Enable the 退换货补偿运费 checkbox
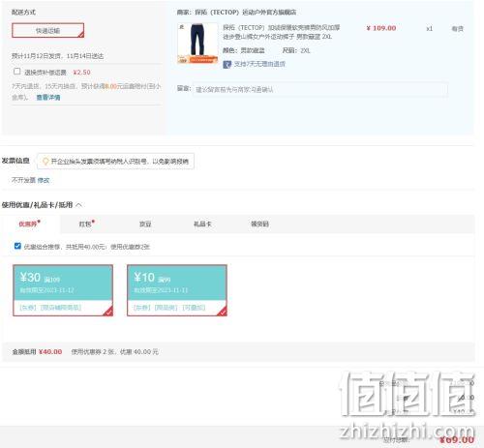484x448 pixels. point(17,72)
